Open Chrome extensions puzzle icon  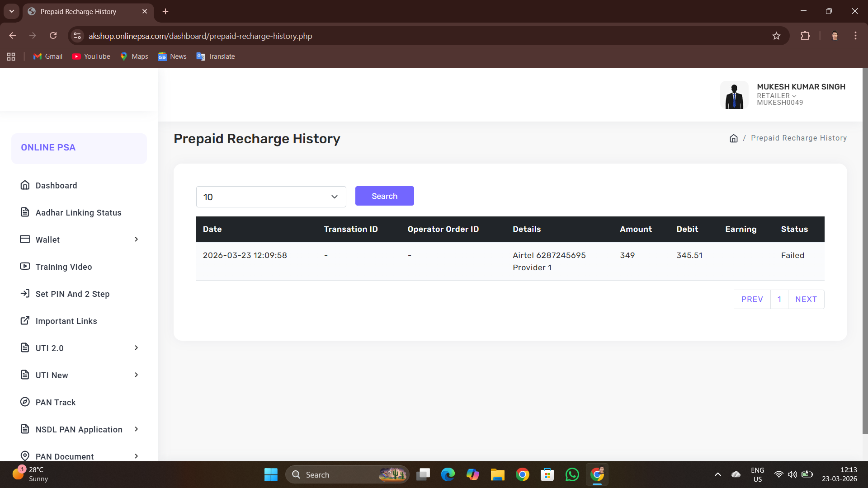(x=805, y=36)
